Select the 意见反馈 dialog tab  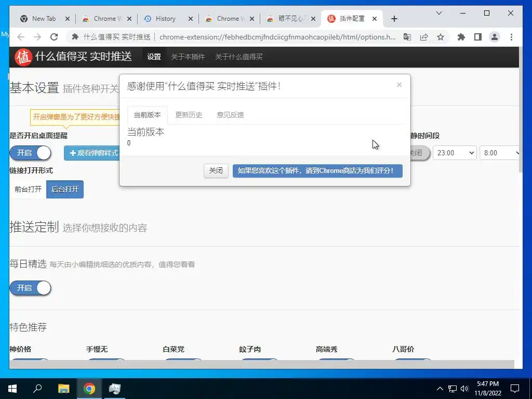click(x=230, y=115)
